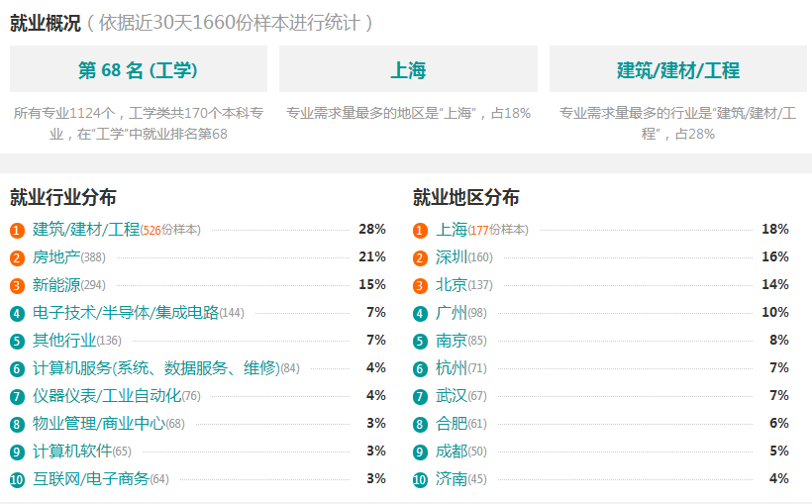Click the description 专业需求量最多的行业 text
Image resolution: width=812 pixels, height=504 pixels.
pos(678,124)
